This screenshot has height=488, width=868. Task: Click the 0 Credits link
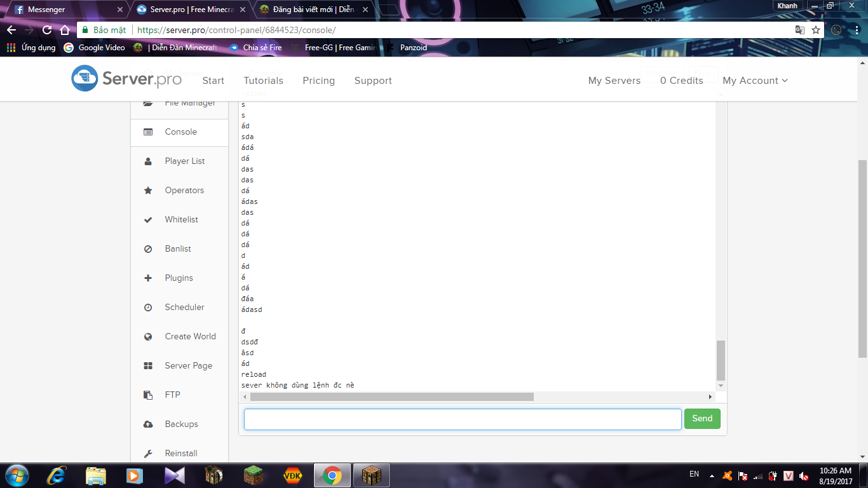tap(681, 81)
